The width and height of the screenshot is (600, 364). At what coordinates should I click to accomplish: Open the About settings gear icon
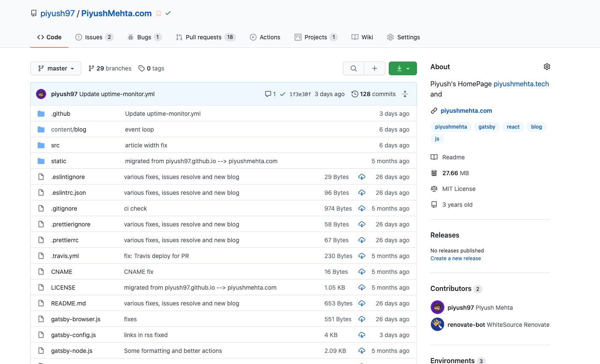(x=547, y=67)
